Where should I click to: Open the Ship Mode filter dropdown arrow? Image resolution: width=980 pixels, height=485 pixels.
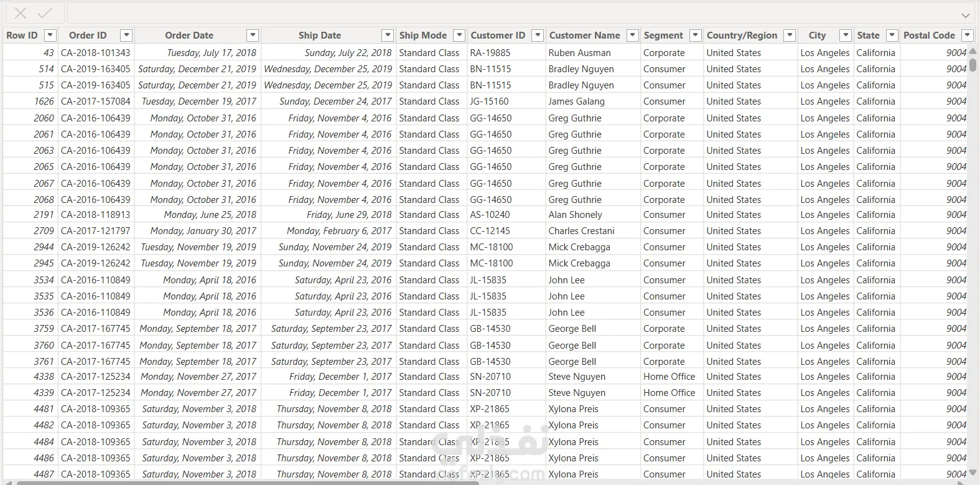coord(459,35)
